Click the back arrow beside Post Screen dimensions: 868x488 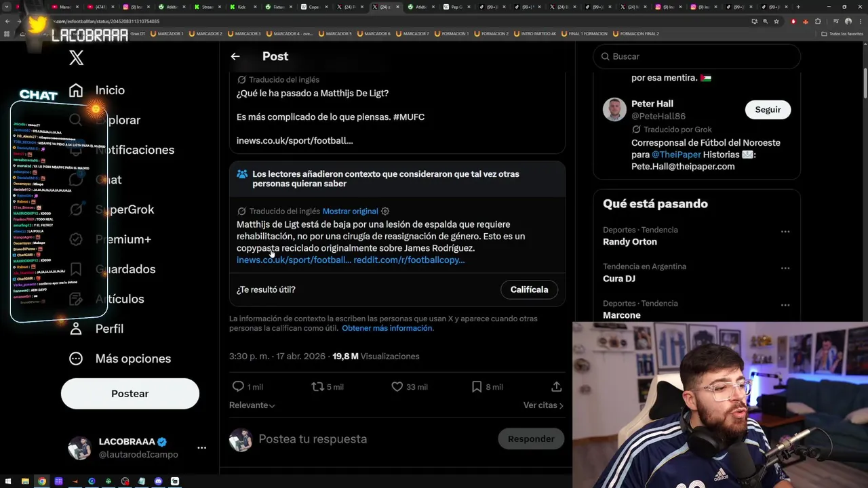click(x=235, y=56)
